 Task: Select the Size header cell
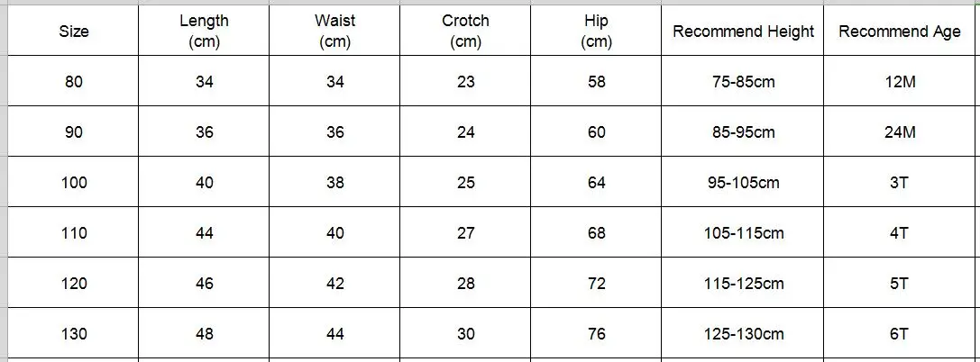pyautogui.click(x=73, y=31)
